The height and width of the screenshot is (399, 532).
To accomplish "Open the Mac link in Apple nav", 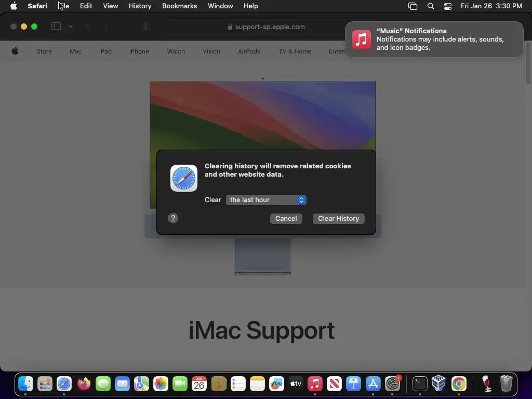I will point(75,51).
